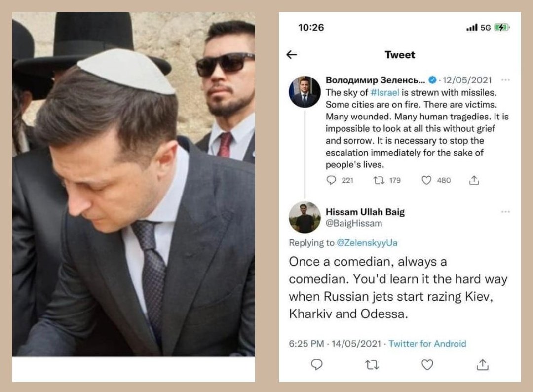533x392 pixels.
Task: Like the reply from Hissam Ullah Baig
Action: coord(427,365)
